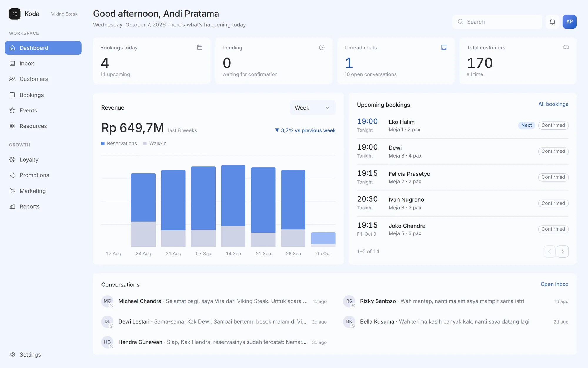This screenshot has height=368, width=588.
Task: Open Viking Steak workspace selector
Action: click(x=64, y=14)
